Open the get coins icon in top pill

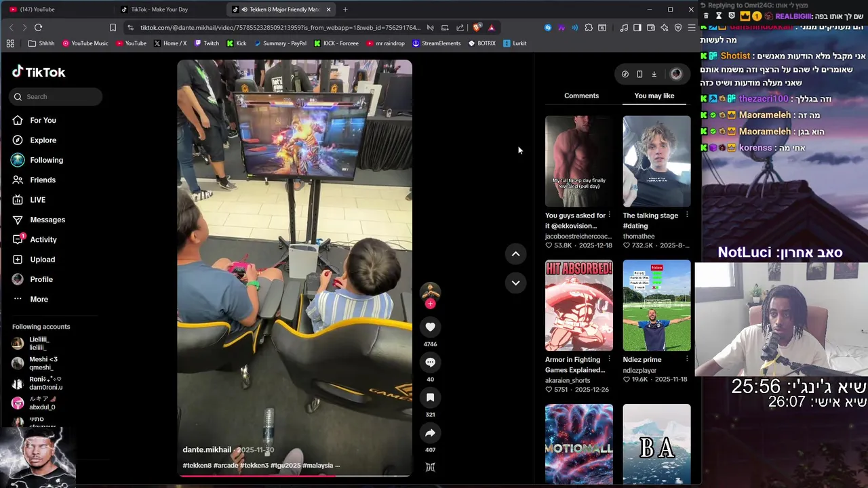pyautogui.click(x=625, y=74)
